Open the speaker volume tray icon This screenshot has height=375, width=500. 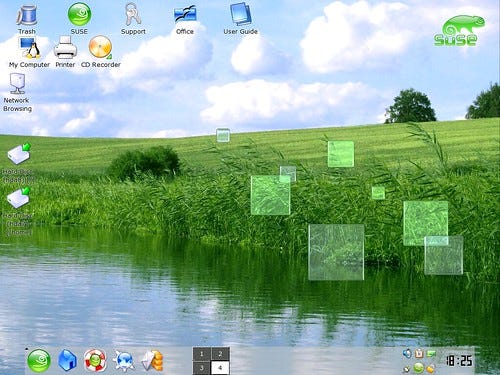pyautogui.click(x=407, y=353)
